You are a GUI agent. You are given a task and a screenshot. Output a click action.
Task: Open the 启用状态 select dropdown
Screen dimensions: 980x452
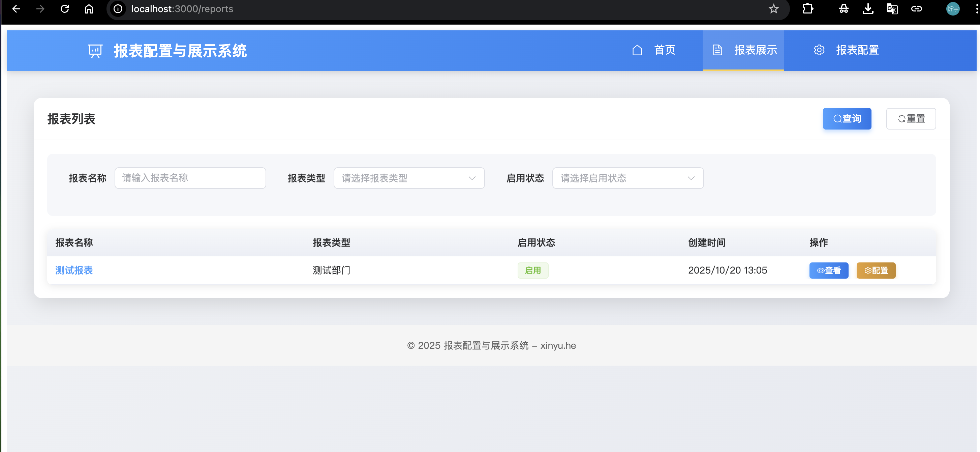pyautogui.click(x=628, y=178)
